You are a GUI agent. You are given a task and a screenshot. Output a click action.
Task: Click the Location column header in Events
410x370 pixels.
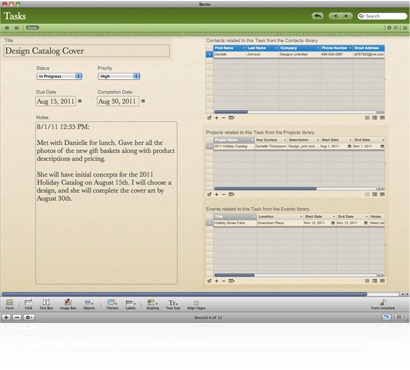[x=280, y=217]
